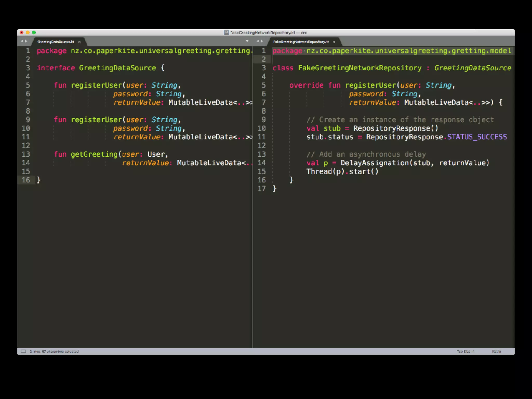Image resolution: width=532 pixels, height=399 pixels.
Task: Toggle the sidebar icon in status bar
Action: click(x=23, y=351)
